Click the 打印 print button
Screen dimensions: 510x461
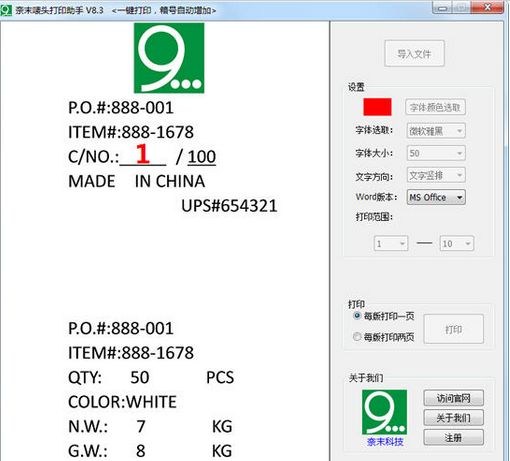[x=453, y=329]
